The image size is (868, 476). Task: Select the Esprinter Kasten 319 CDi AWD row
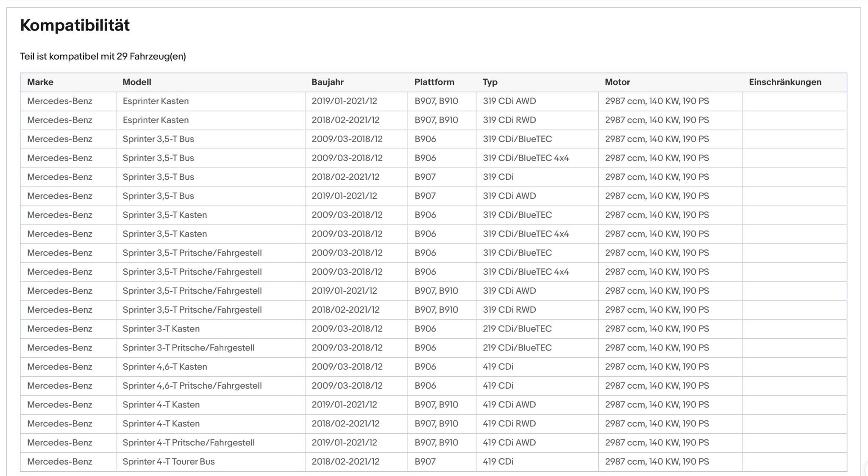(x=434, y=101)
